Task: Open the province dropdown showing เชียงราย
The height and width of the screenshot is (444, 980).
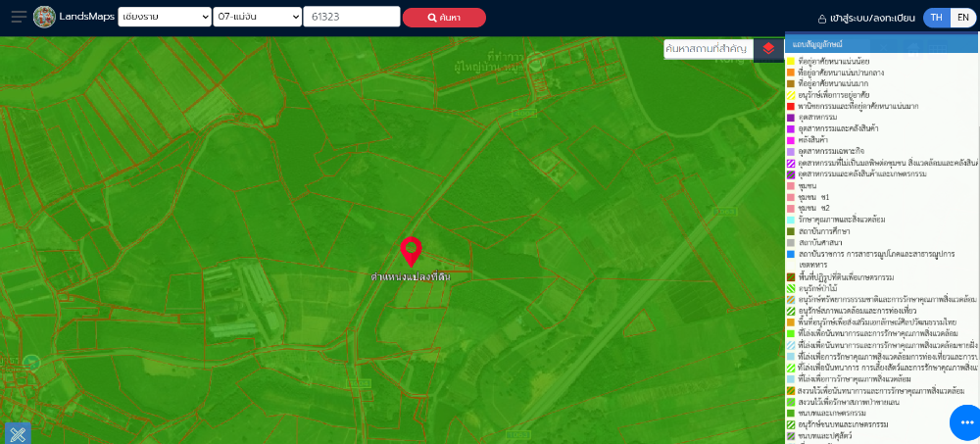Action: [x=165, y=17]
